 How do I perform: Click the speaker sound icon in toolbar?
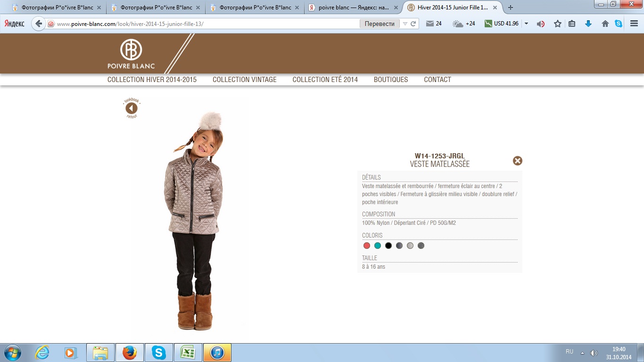541,24
